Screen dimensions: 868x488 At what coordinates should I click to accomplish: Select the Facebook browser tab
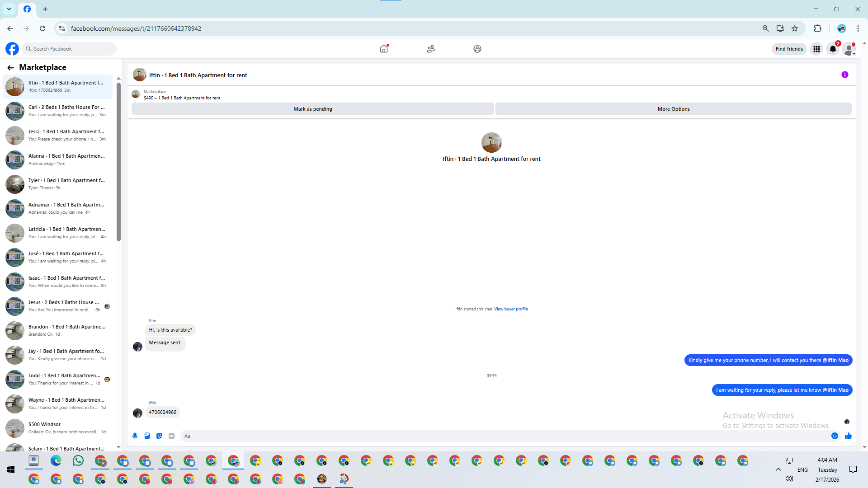pyautogui.click(x=27, y=9)
